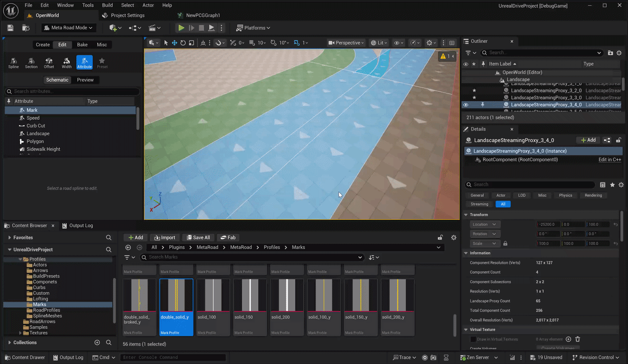
Task: Choose the Offset tool
Action: tap(49, 63)
